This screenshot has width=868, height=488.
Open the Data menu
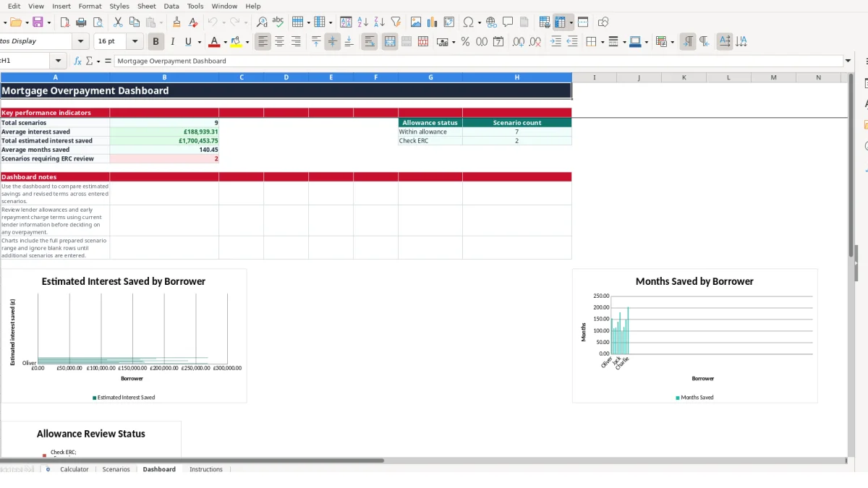click(x=171, y=6)
